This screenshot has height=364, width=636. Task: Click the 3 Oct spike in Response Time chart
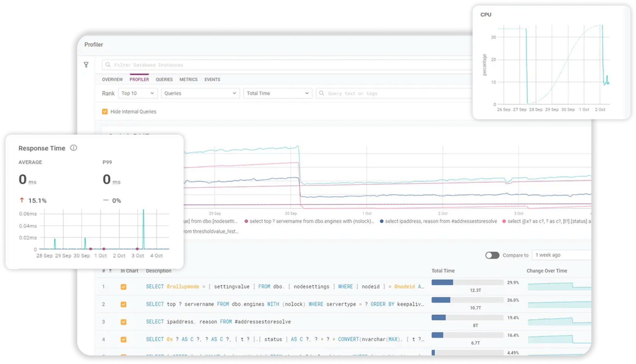coord(143,229)
